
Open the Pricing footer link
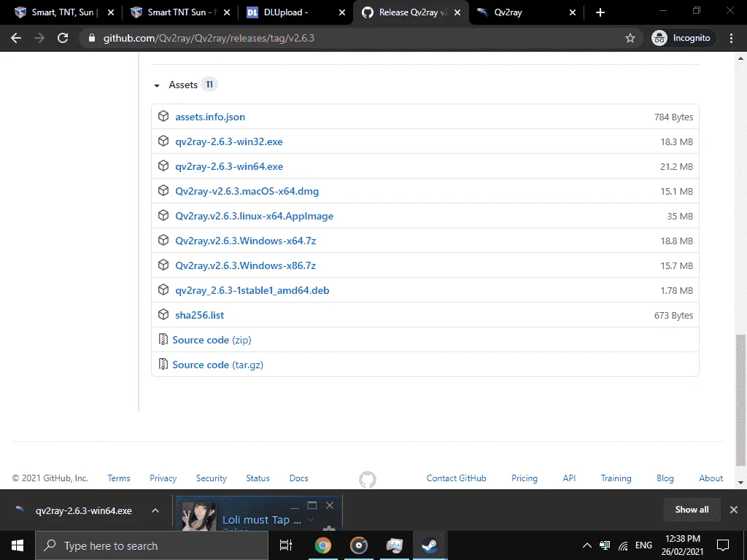coord(524,478)
